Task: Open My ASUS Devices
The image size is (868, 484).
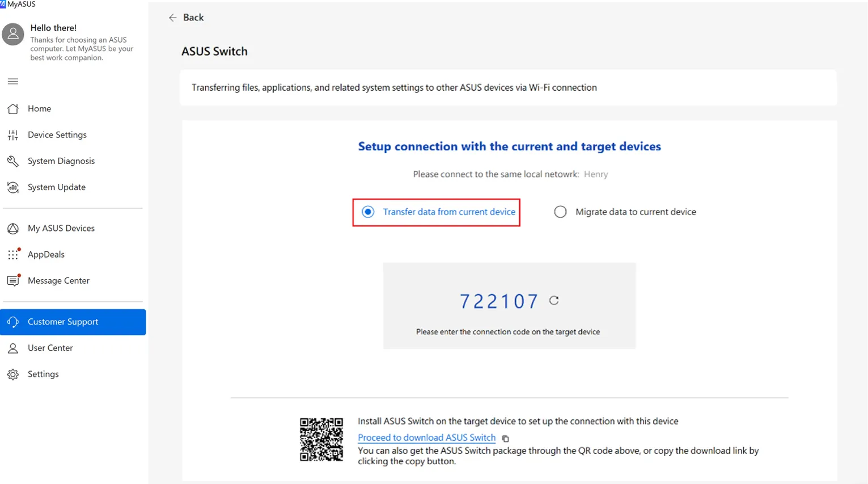Action: 61,228
